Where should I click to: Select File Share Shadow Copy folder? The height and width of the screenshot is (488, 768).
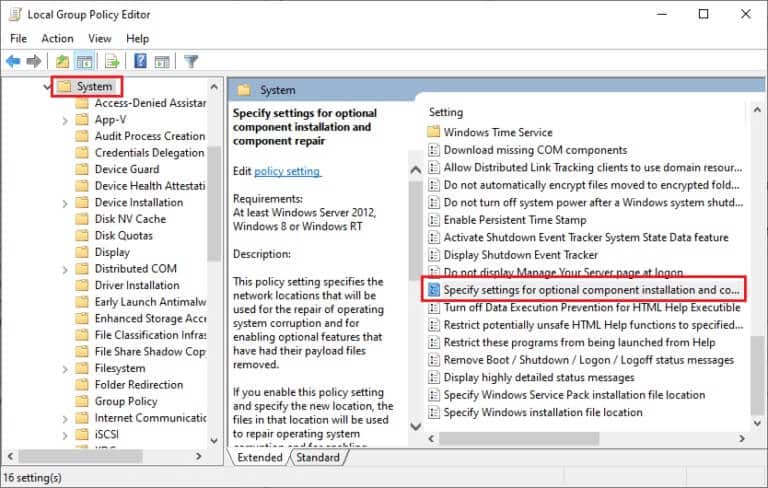(x=141, y=352)
